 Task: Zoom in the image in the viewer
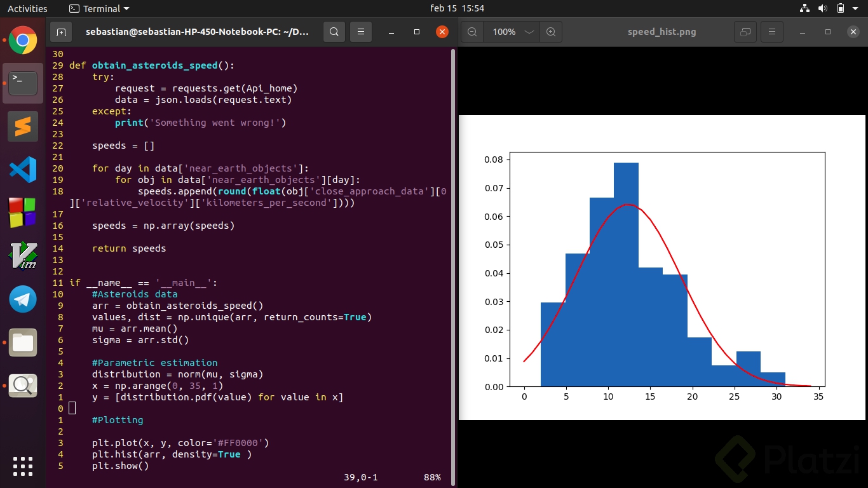click(x=551, y=32)
